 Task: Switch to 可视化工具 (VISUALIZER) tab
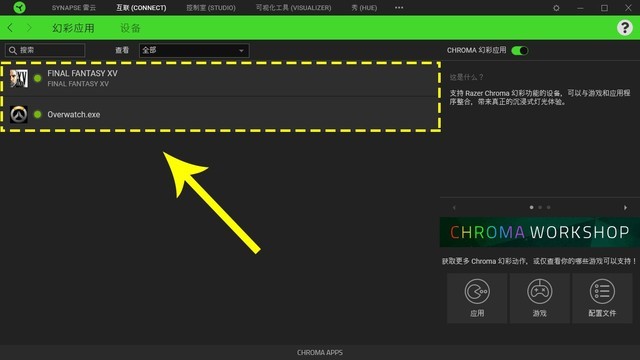coord(293,8)
